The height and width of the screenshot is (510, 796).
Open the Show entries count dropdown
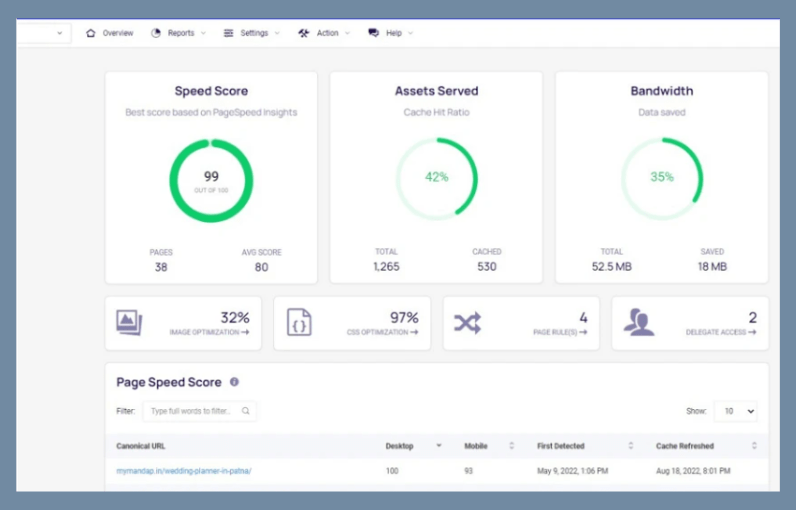tap(735, 411)
